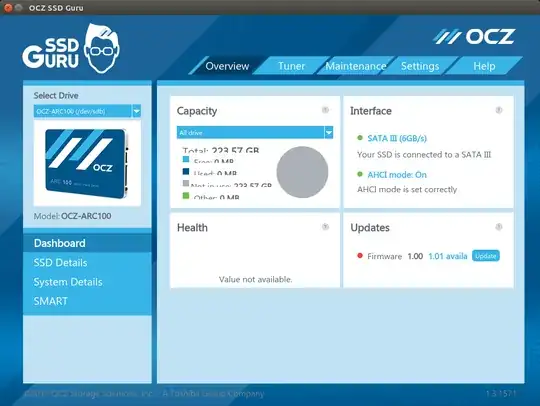
Task: Click the Model: OCZ-ARC100 text
Action: [72, 216]
